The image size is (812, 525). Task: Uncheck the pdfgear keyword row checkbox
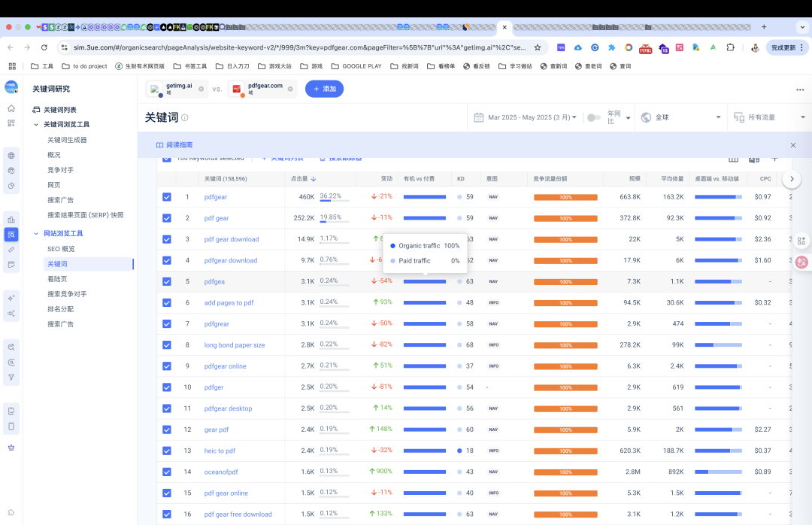pyautogui.click(x=167, y=197)
